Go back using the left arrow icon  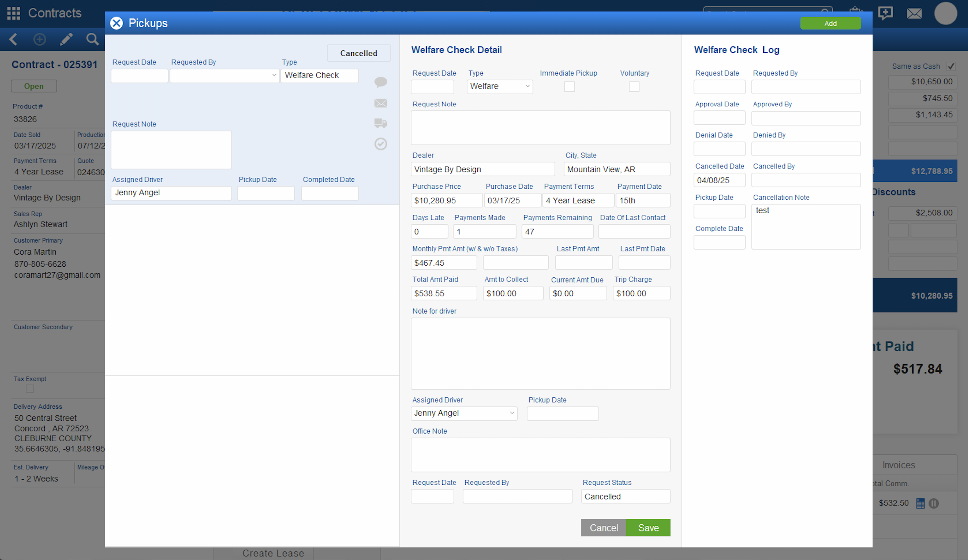pos(13,39)
